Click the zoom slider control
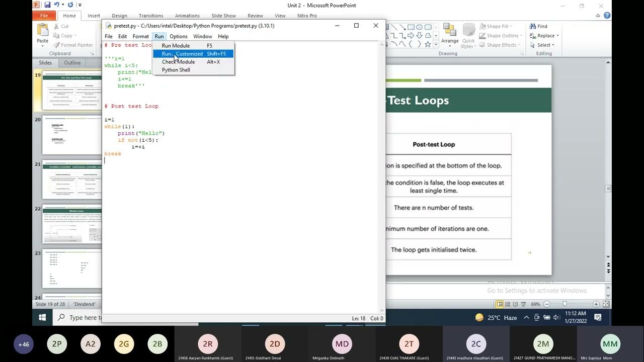 [565, 304]
